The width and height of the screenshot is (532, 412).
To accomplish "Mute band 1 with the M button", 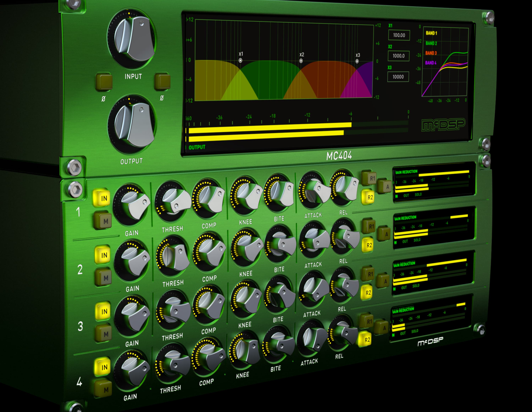I will pos(103,221).
